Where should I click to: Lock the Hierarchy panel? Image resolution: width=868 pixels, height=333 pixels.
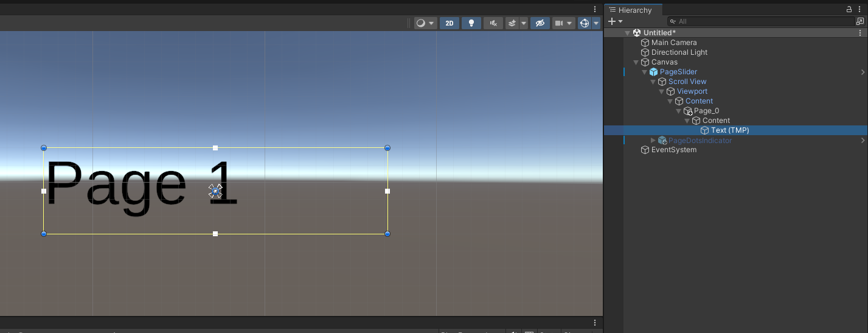849,10
